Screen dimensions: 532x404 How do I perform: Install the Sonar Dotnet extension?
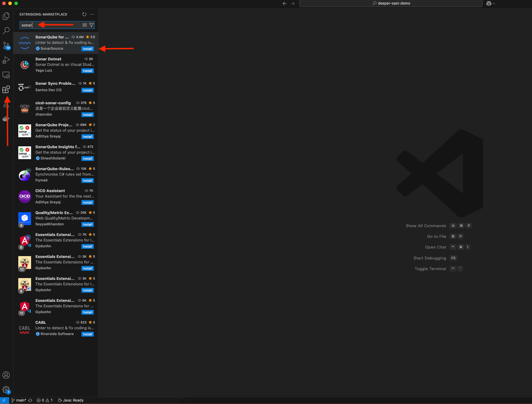[x=87, y=71]
